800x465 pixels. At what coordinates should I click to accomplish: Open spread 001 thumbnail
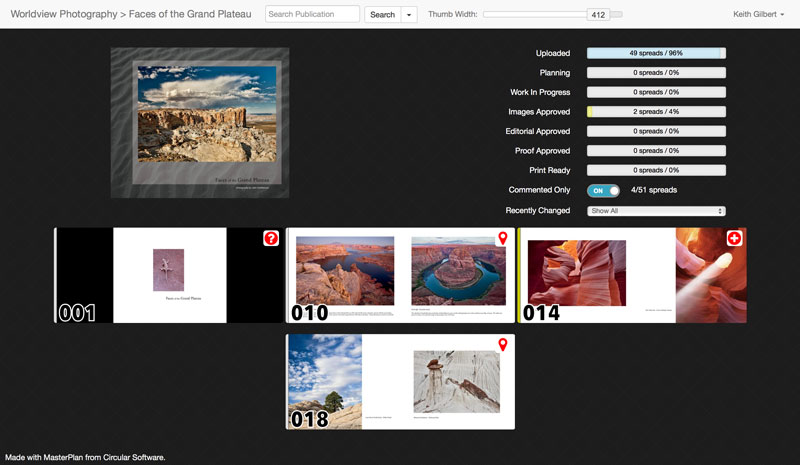(168, 275)
